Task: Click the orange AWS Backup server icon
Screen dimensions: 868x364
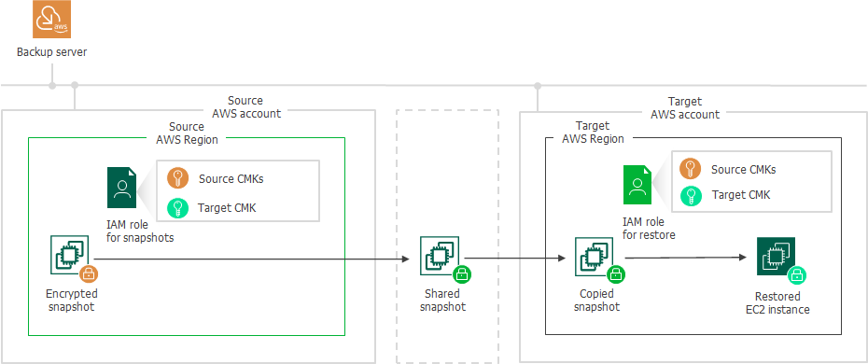Action: [52, 19]
